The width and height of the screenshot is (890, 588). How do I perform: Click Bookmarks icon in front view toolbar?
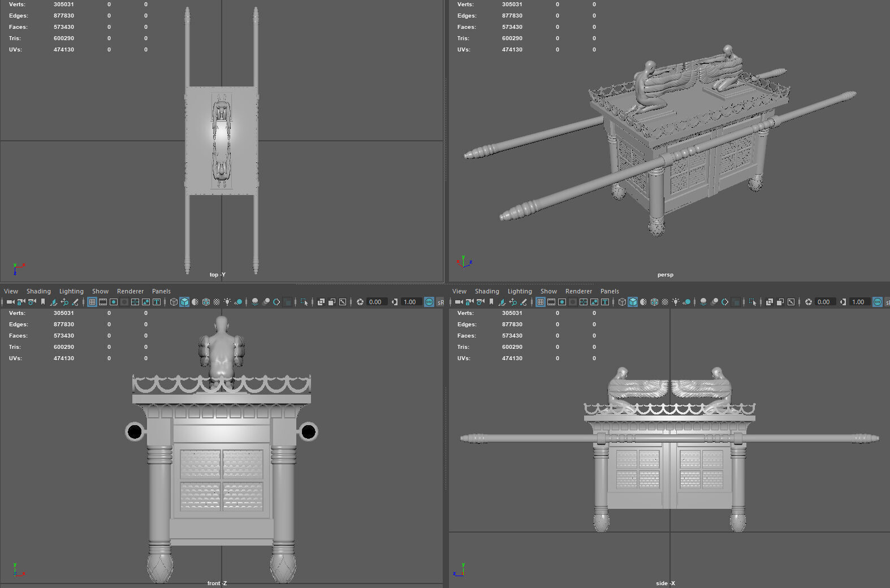pos(43,302)
